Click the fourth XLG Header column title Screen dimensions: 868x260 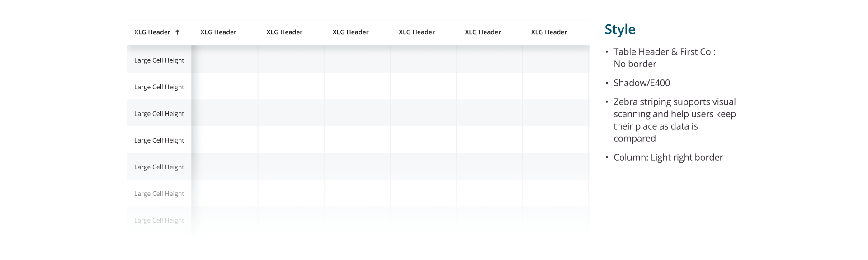tap(350, 32)
